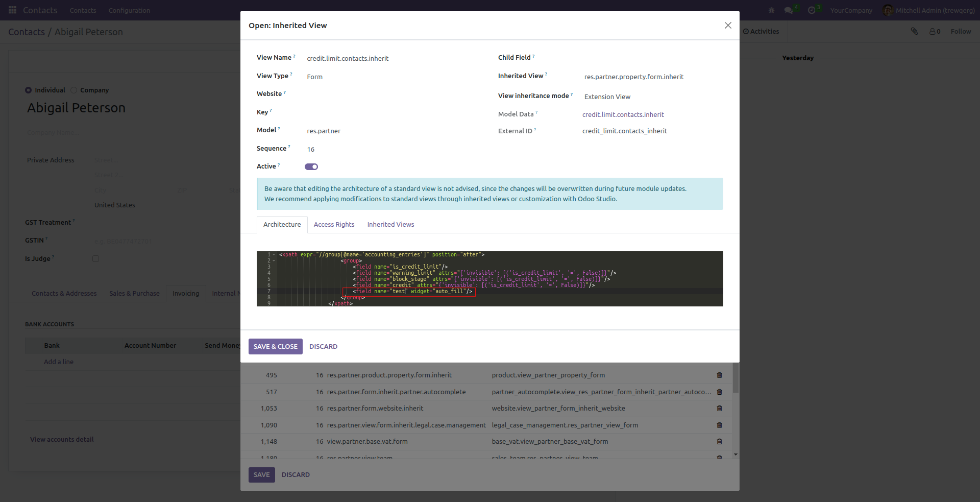The width and height of the screenshot is (980, 502).
Task: Click the Sequence field value
Action: [311, 150]
